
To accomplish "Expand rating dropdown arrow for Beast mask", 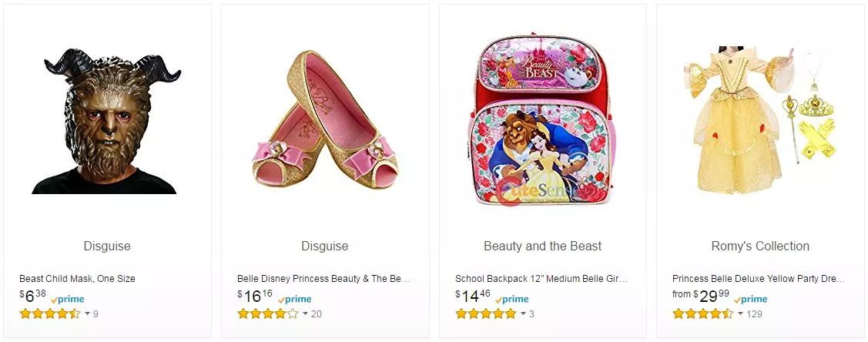I will 87,313.
